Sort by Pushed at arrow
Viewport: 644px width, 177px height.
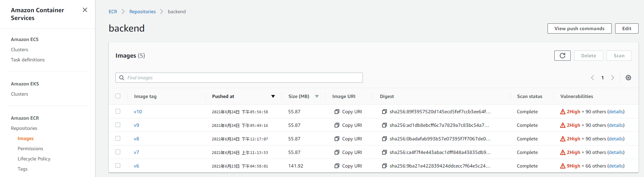(273, 96)
